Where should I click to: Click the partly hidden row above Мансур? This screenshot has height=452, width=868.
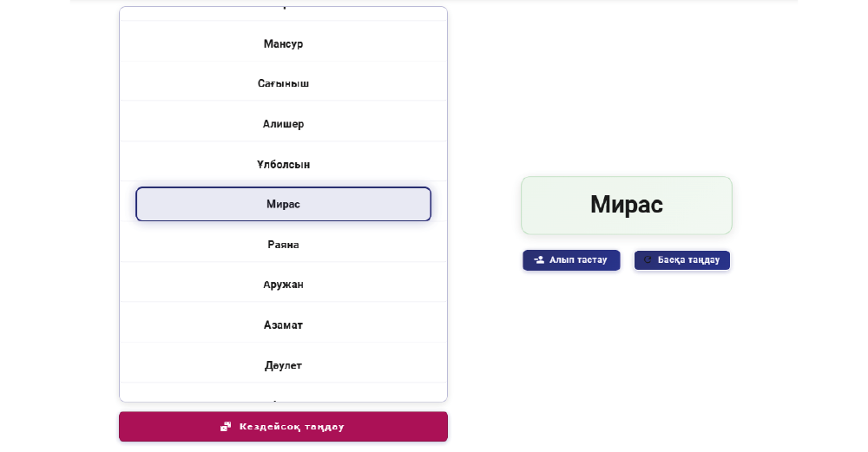pyautogui.click(x=284, y=13)
